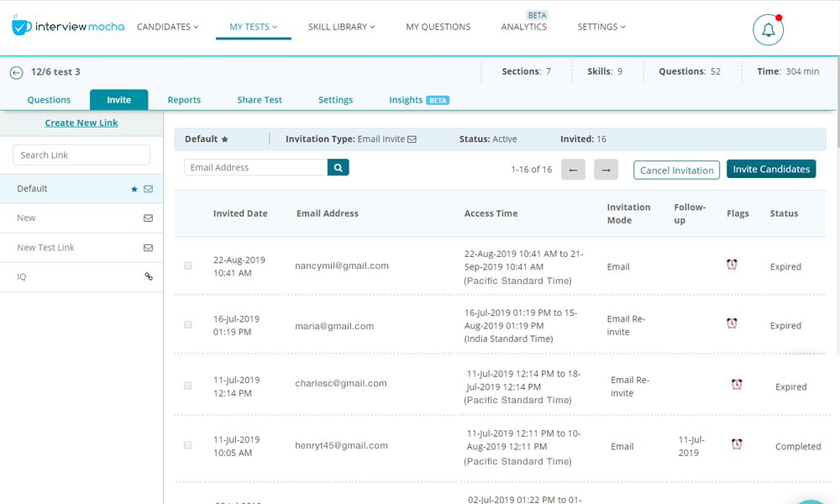
Task: Go to previous page of invitations
Action: click(573, 170)
